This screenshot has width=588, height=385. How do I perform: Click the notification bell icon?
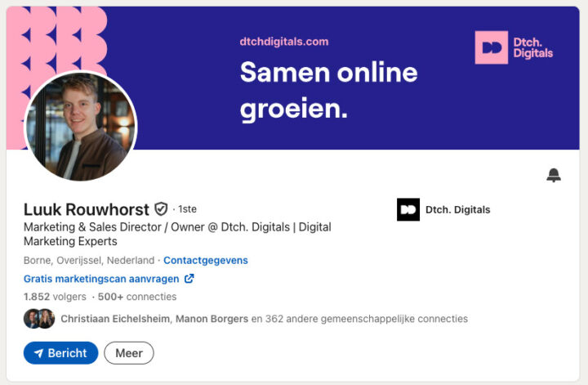point(554,175)
